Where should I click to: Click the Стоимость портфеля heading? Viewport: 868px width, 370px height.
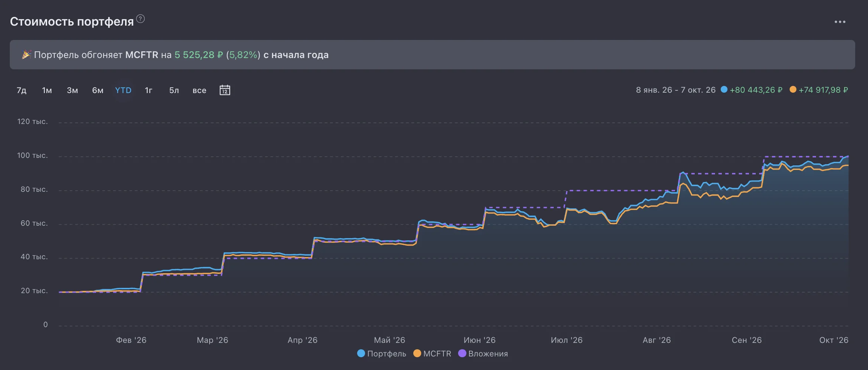tap(72, 21)
